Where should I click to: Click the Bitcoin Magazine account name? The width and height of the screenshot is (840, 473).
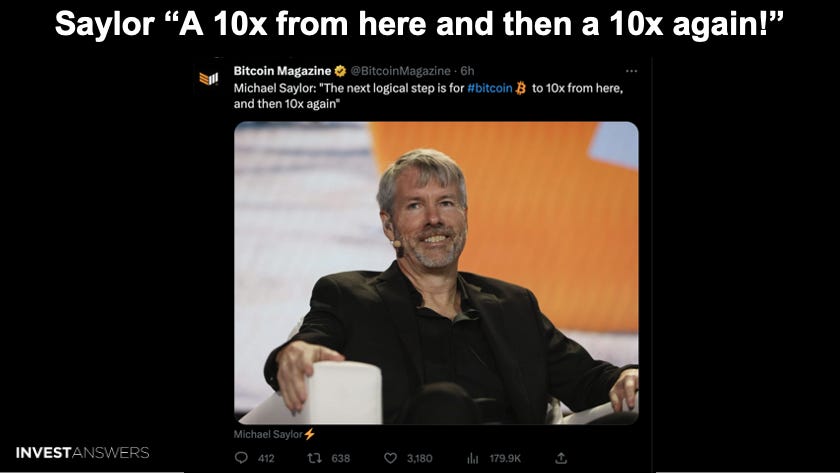tap(282, 71)
